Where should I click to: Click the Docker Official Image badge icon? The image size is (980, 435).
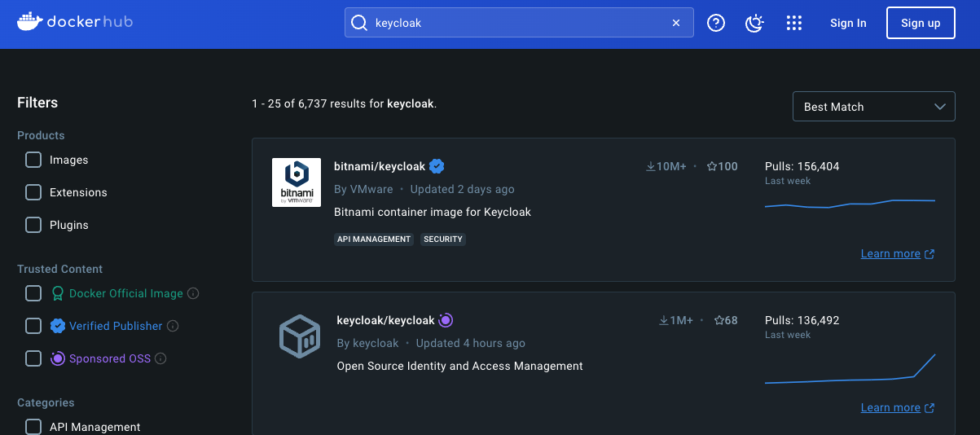58,293
